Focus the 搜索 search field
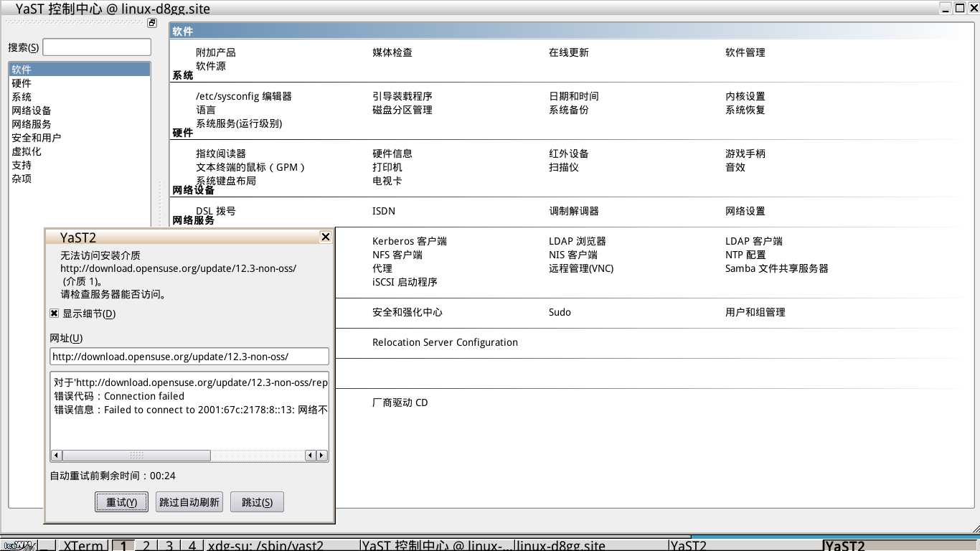 click(97, 47)
